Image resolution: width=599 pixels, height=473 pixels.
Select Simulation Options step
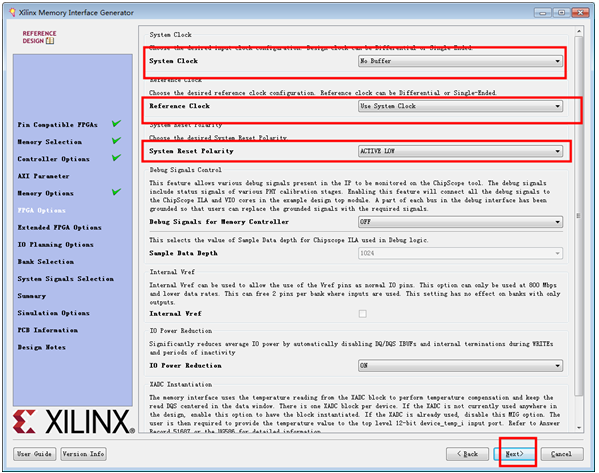coord(53,313)
